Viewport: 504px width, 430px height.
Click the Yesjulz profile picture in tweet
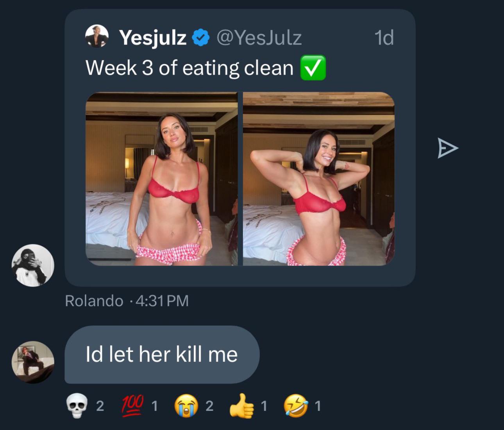pyautogui.click(x=97, y=36)
